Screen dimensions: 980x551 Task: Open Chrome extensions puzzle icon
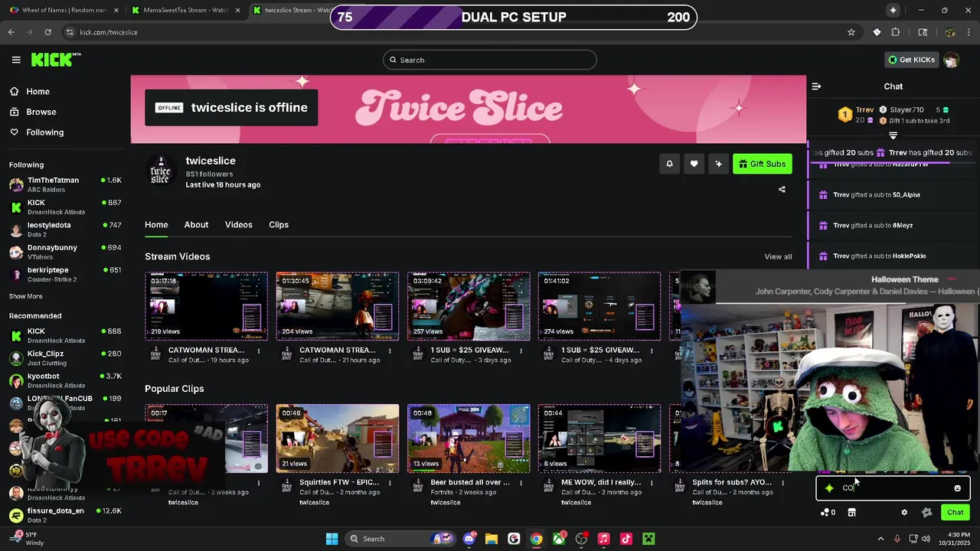click(x=895, y=32)
